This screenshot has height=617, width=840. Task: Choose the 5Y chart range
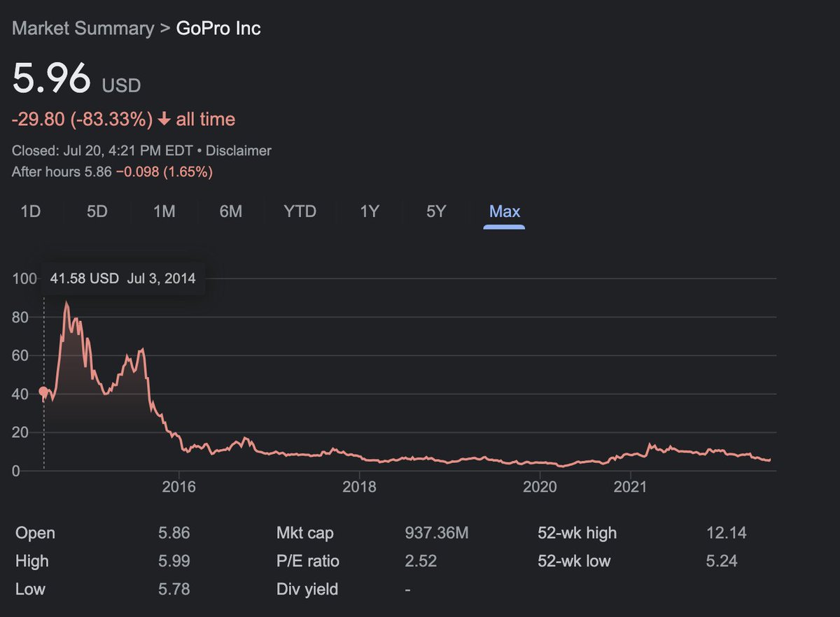click(435, 211)
